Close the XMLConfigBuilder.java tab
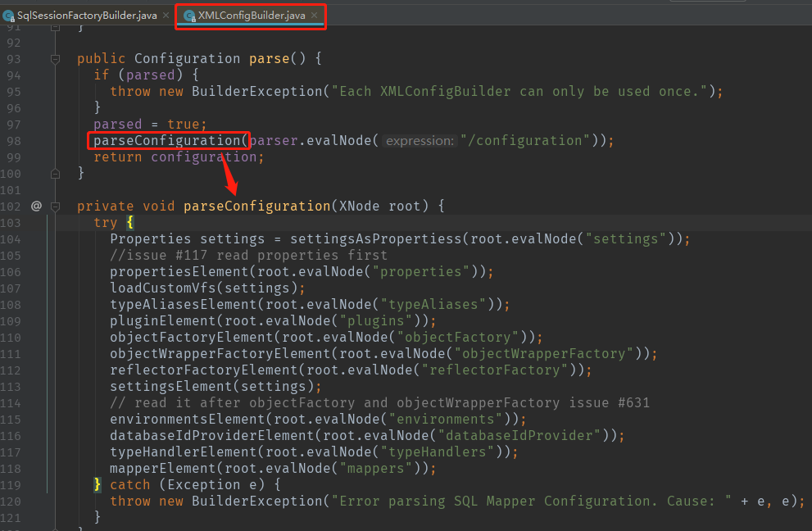Image resolution: width=812 pixels, height=531 pixels. 315,16
